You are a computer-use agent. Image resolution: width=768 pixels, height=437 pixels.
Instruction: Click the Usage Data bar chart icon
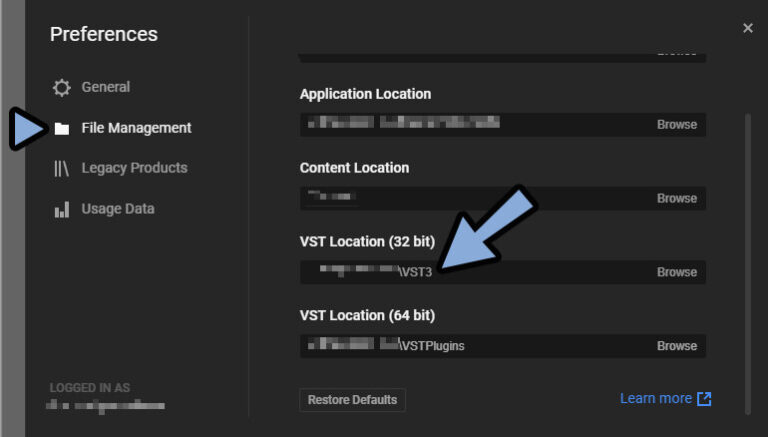pos(62,209)
